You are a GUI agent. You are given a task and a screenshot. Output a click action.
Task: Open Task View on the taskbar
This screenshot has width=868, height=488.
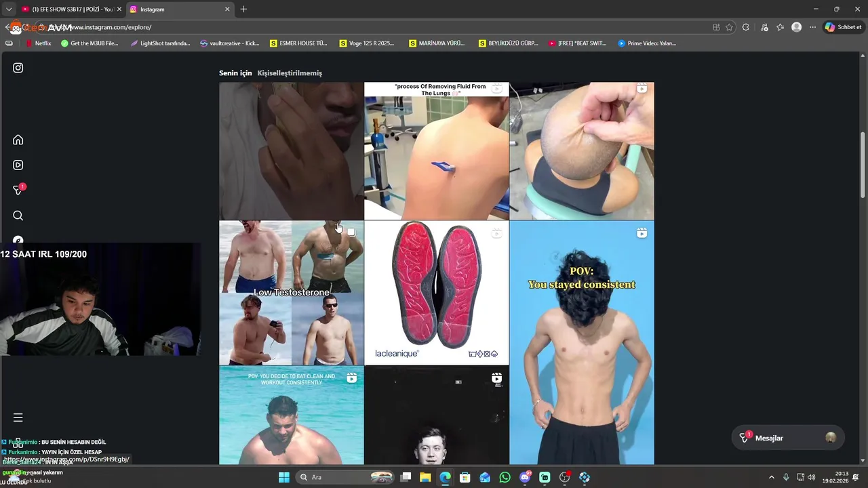point(406,477)
